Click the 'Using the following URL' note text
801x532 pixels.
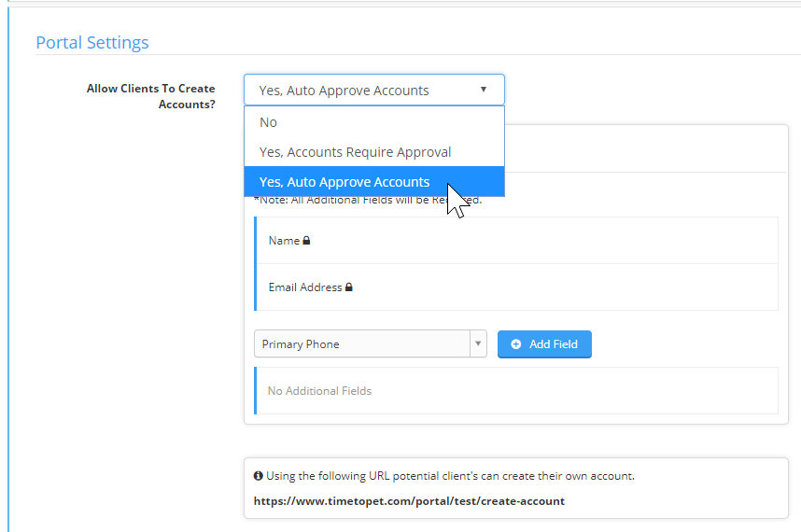pyautogui.click(x=450, y=476)
